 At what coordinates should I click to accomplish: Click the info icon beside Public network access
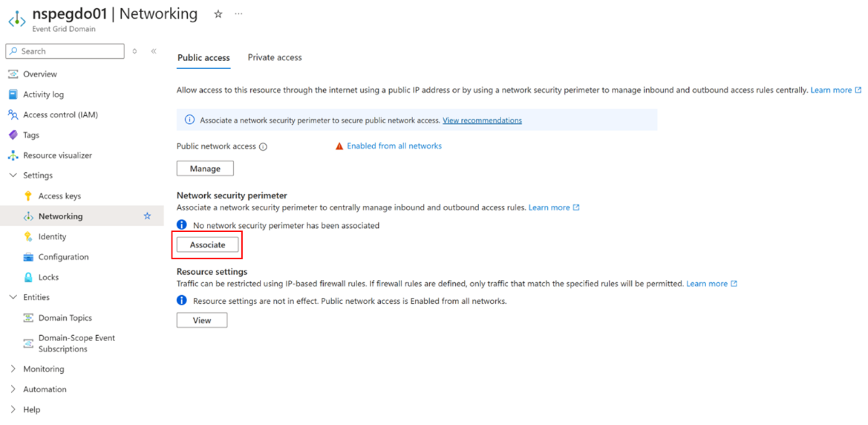263,147
